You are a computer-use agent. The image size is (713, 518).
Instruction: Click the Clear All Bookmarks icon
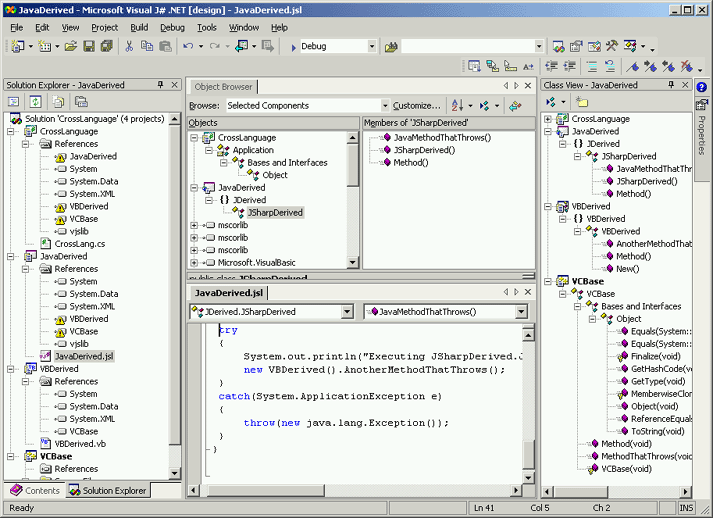(686, 67)
